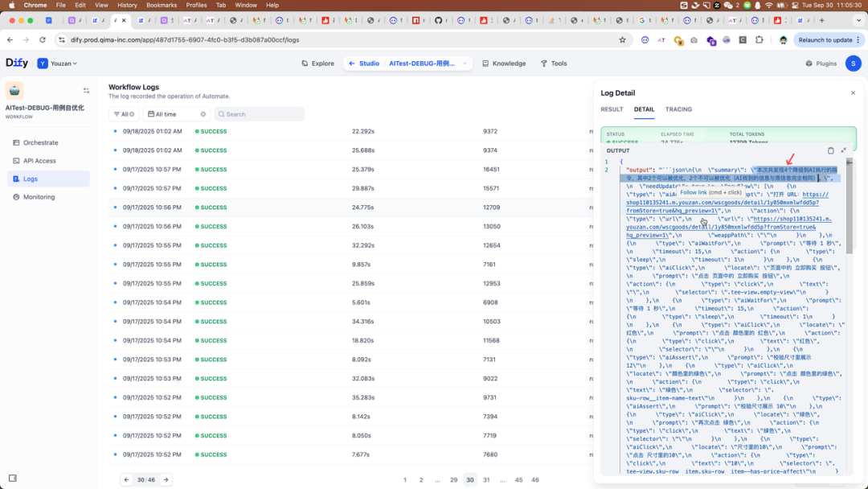The width and height of the screenshot is (868, 489).
Task: Jump to page 31
Action: (486, 479)
